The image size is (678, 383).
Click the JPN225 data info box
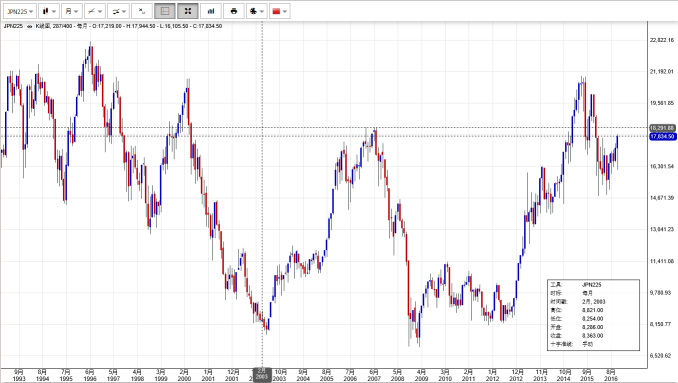[593, 315]
